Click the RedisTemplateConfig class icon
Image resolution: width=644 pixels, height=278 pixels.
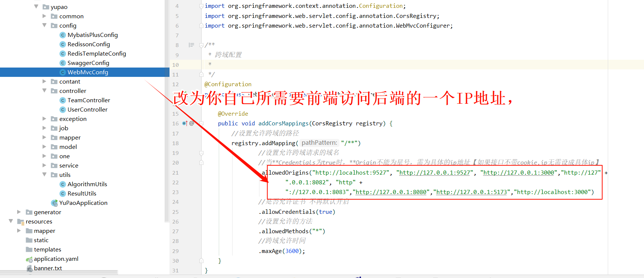(x=63, y=54)
